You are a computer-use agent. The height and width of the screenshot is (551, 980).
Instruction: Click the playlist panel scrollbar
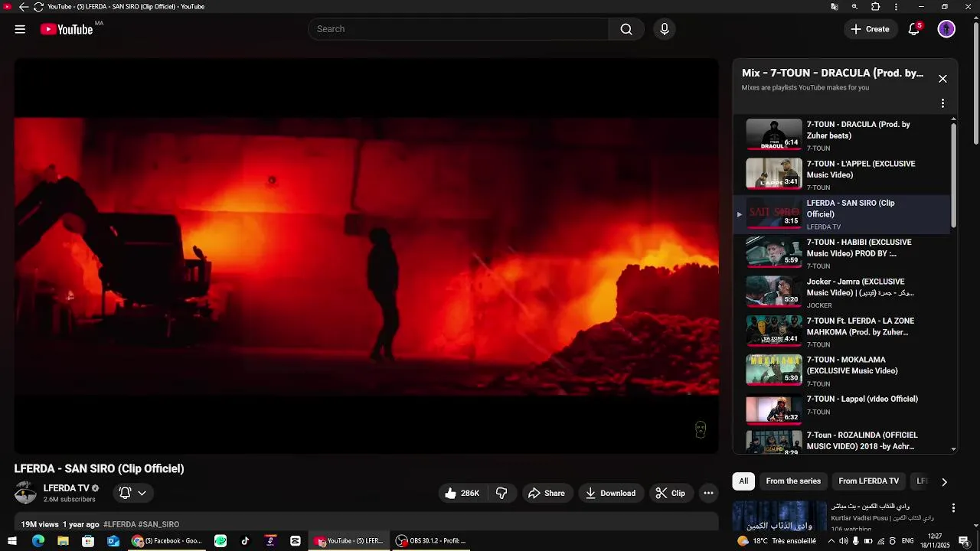click(x=953, y=174)
